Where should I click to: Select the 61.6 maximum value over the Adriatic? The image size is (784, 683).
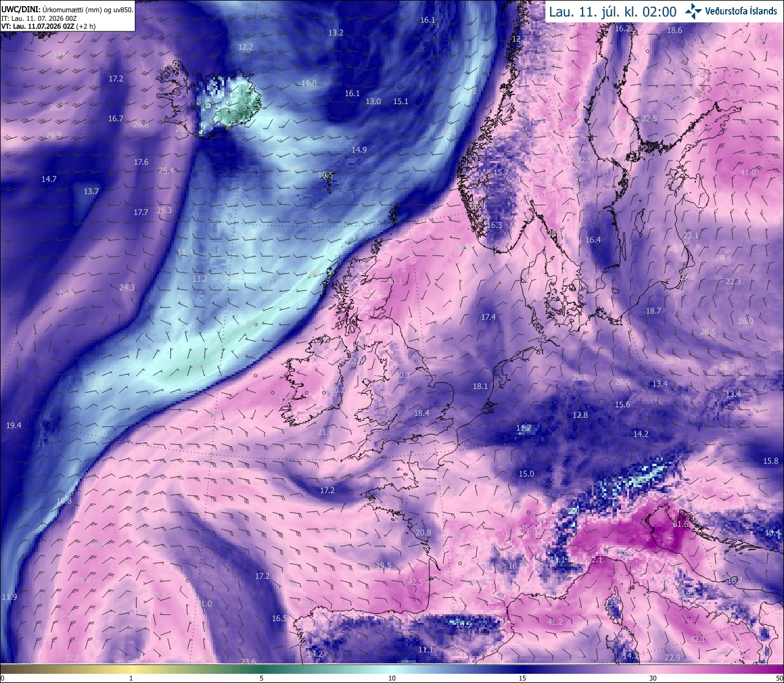[x=680, y=524]
